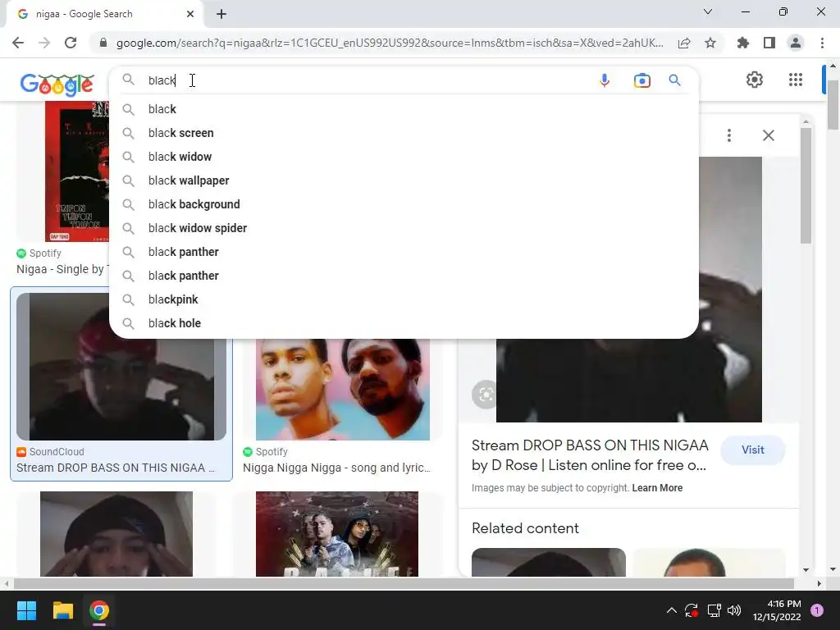Viewport: 840px width, 630px height.
Task: Click the sync tray icon with red dot
Action: coord(692,610)
